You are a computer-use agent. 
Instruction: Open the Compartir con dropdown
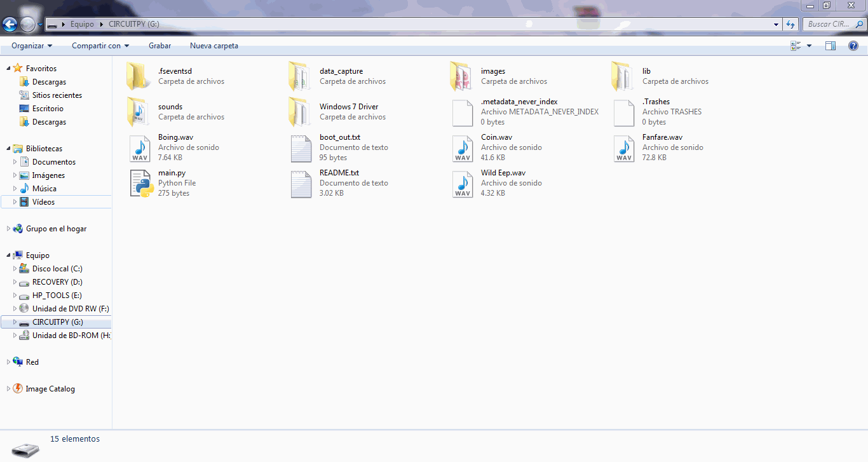coord(100,45)
